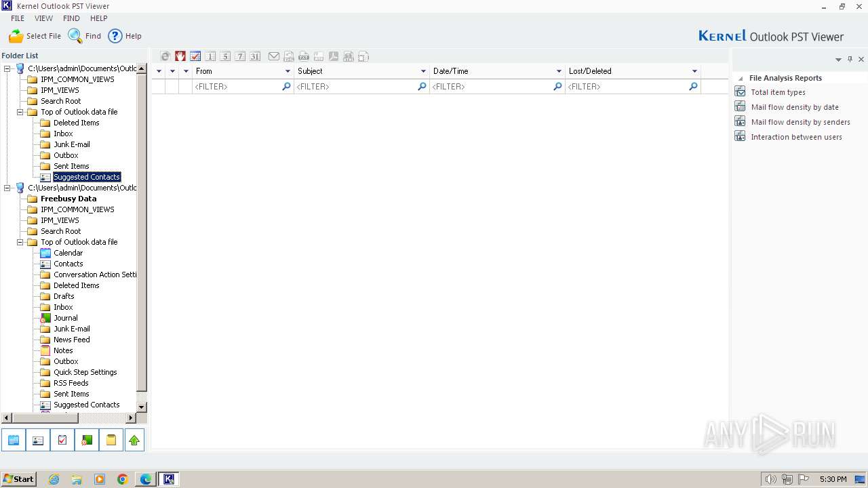Screen dimensions: 868x488
Task: Select the Journal folder in tree
Action: (65, 318)
